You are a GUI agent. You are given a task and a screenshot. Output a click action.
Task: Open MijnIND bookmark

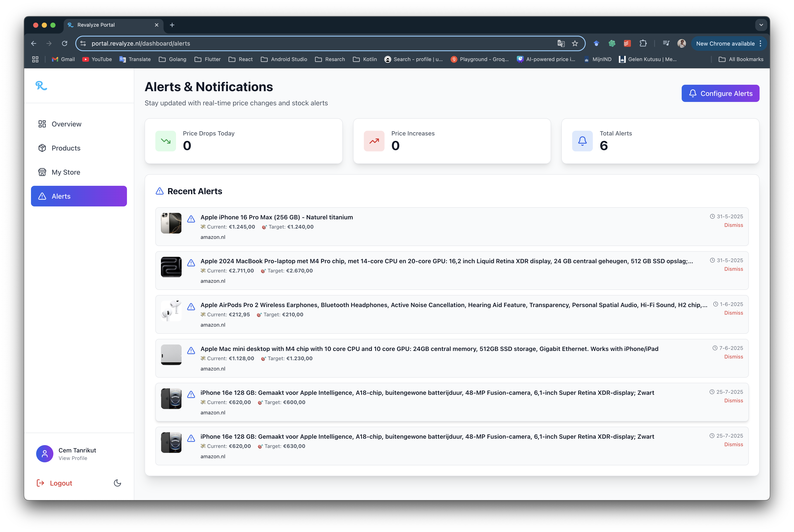click(597, 59)
